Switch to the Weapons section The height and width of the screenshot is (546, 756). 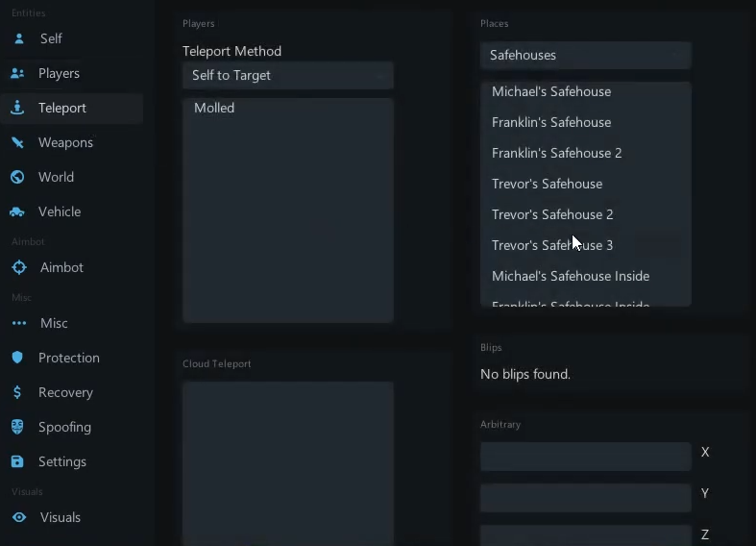[x=65, y=142]
